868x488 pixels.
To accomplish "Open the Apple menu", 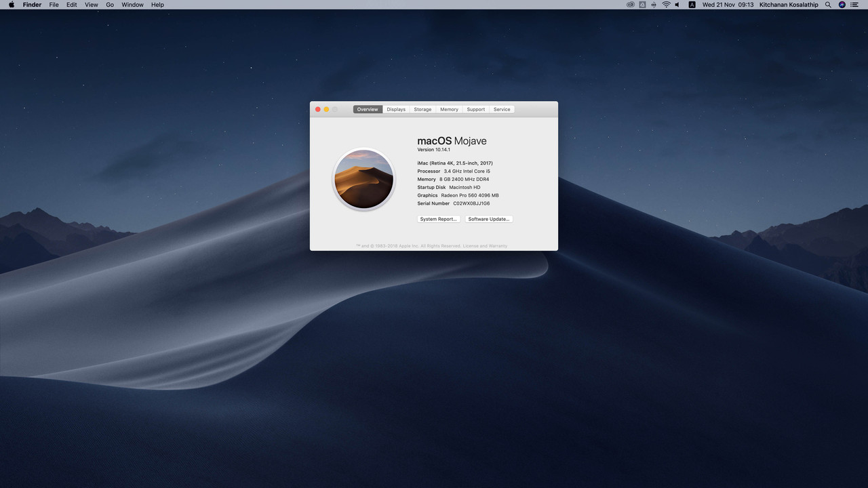I will 12,5.
